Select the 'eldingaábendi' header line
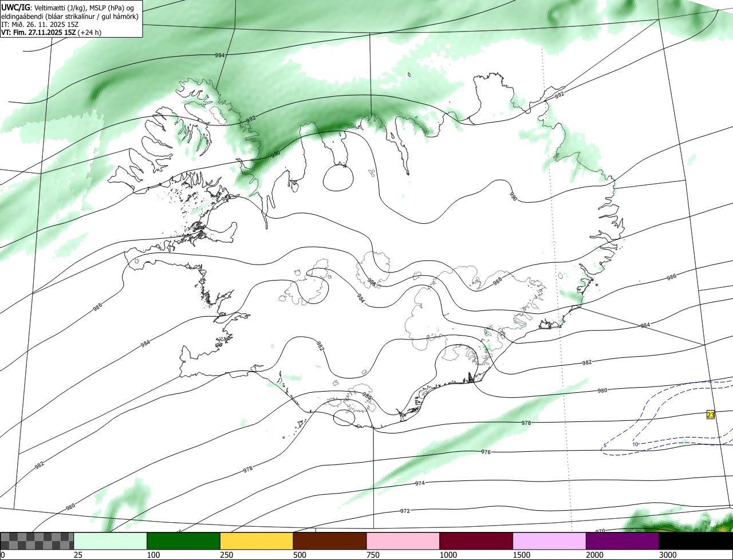The height and width of the screenshot is (560, 733). pyautogui.click(x=70, y=16)
